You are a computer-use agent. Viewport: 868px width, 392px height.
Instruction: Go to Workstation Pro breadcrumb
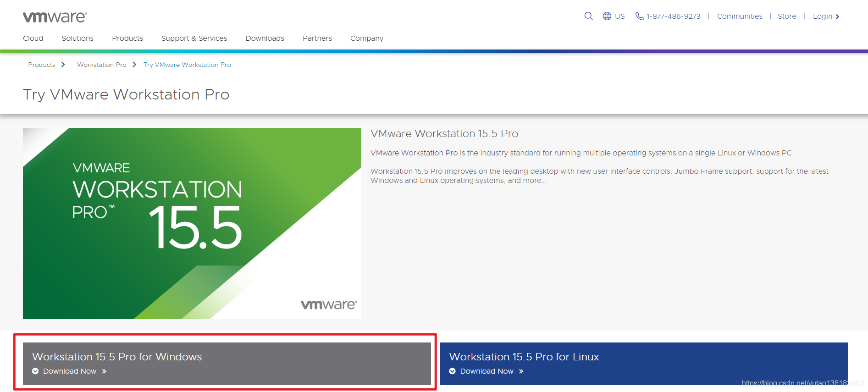[x=102, y=65]
